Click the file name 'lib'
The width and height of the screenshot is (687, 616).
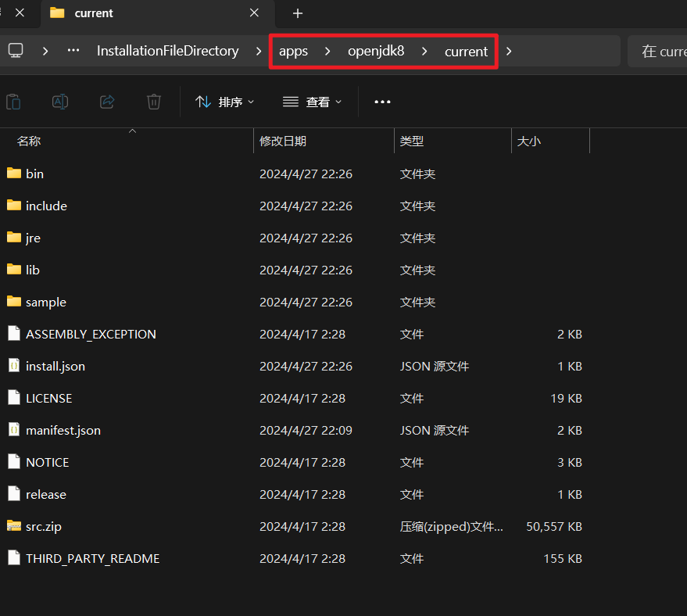[32, 270]
